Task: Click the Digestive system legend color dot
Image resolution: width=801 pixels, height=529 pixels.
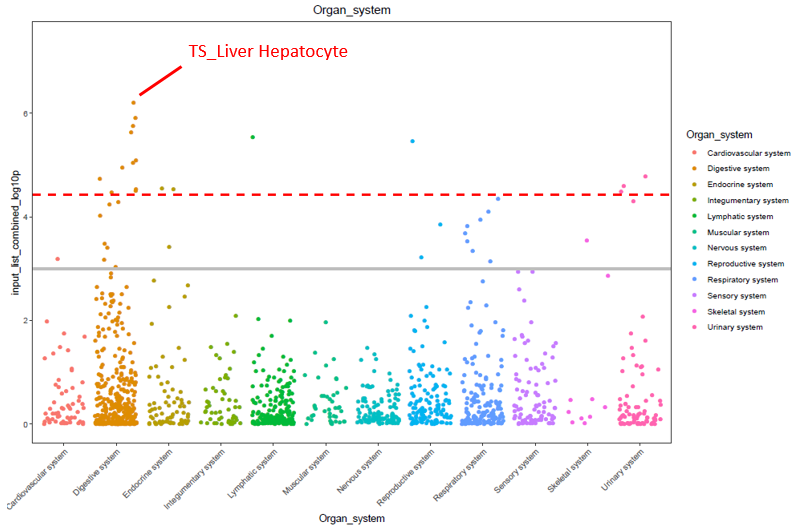Action: click(695, 169)
